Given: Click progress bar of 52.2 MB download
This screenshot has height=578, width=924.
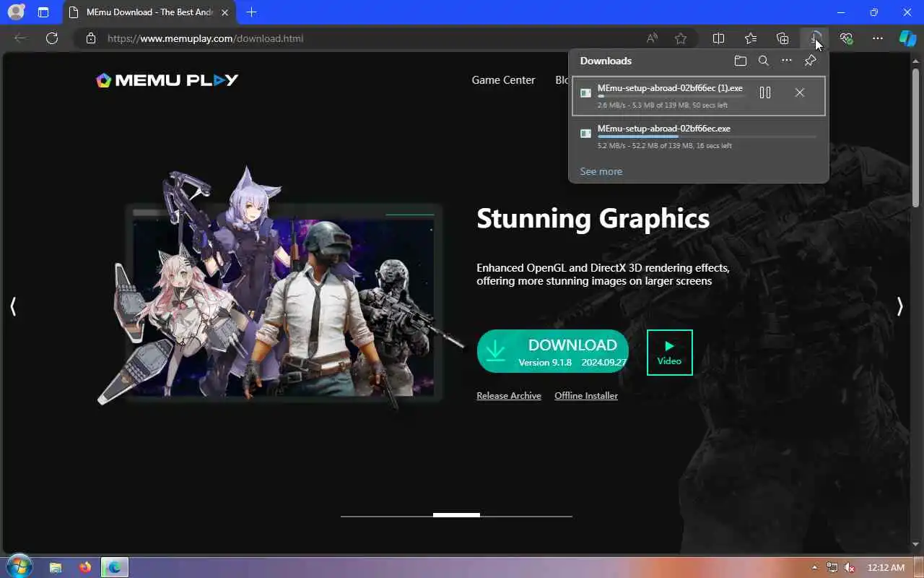Looking at the screenshot, I should click(707, 137).
